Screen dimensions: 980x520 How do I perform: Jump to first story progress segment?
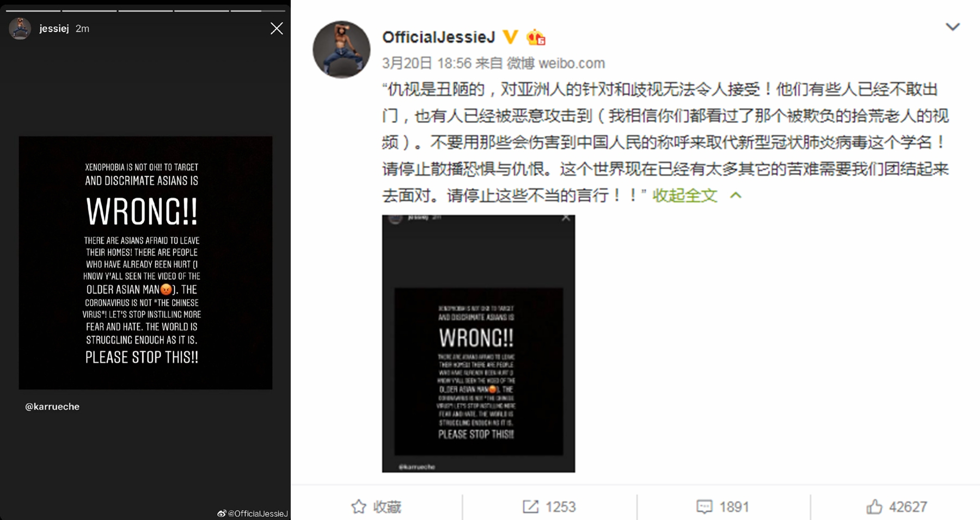pyautogui.click(x=33, y=10)
